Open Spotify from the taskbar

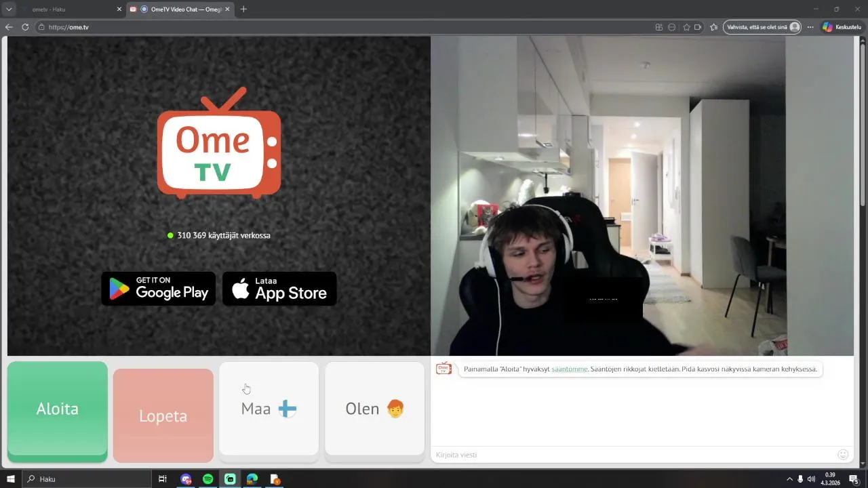[x=208, y=479]
